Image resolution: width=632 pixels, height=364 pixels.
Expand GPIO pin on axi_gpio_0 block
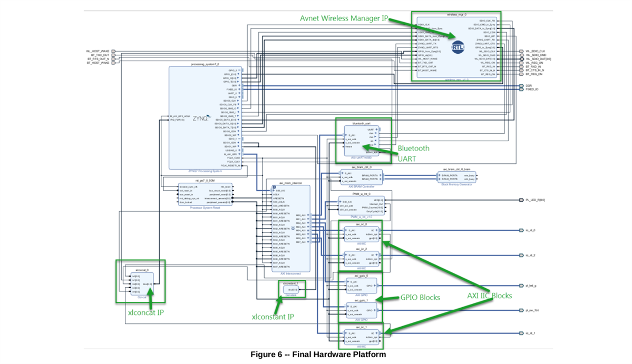pos(374,286)
